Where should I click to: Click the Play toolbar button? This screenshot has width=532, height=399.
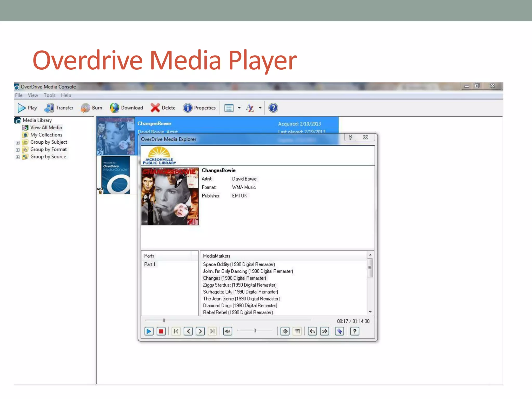[27, 108]
